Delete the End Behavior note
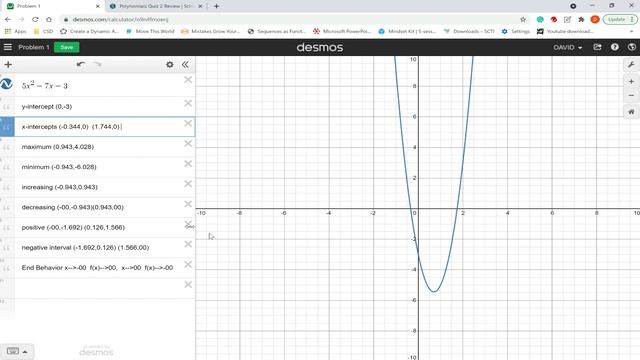This screenshot has height=360, width=640. click(188, 264)
